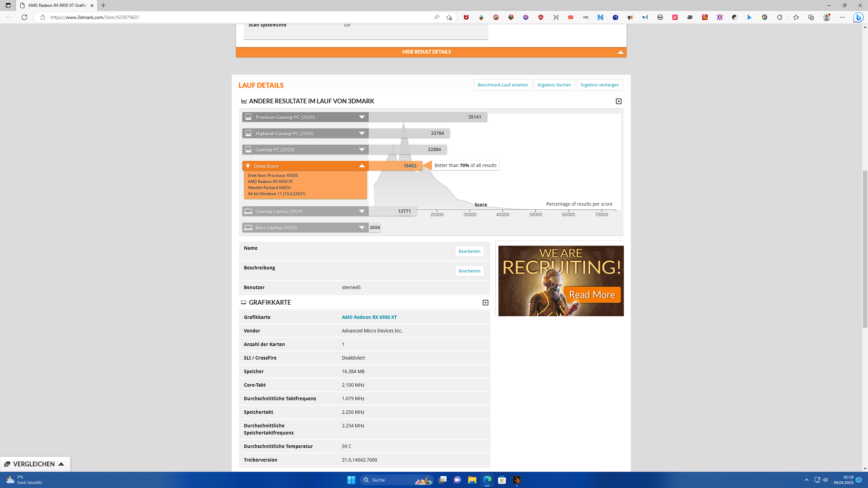This screenshot has height=488, width=868.
Task: Collapse the Grafikkarte section toggle
Action: [x=485, y=302]
